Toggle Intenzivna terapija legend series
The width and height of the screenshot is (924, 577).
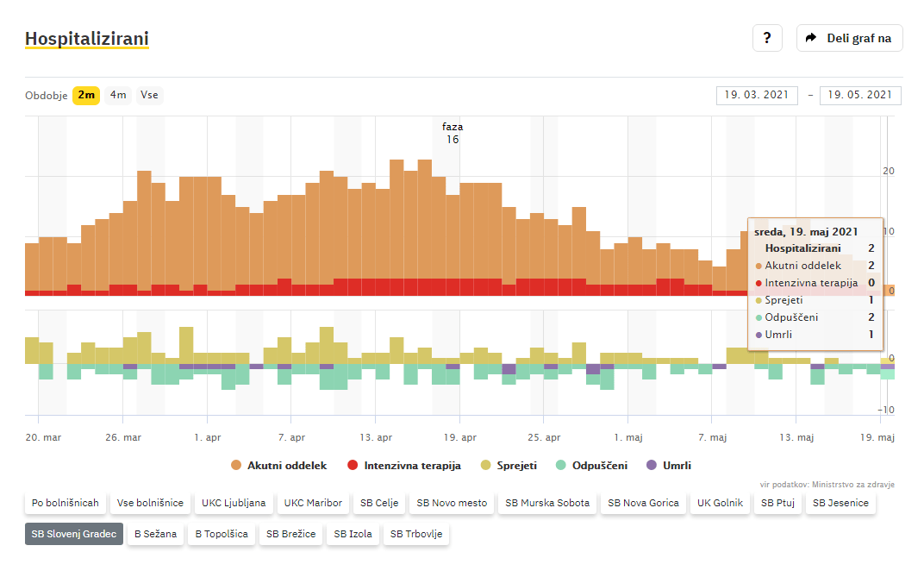click(x=403, y=466)
